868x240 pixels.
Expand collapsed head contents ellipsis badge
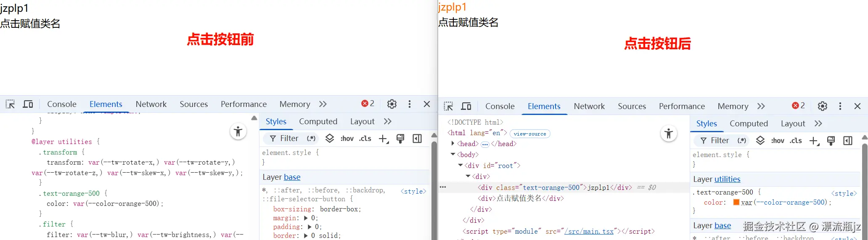pyautogui.click(x=485, y=144)
